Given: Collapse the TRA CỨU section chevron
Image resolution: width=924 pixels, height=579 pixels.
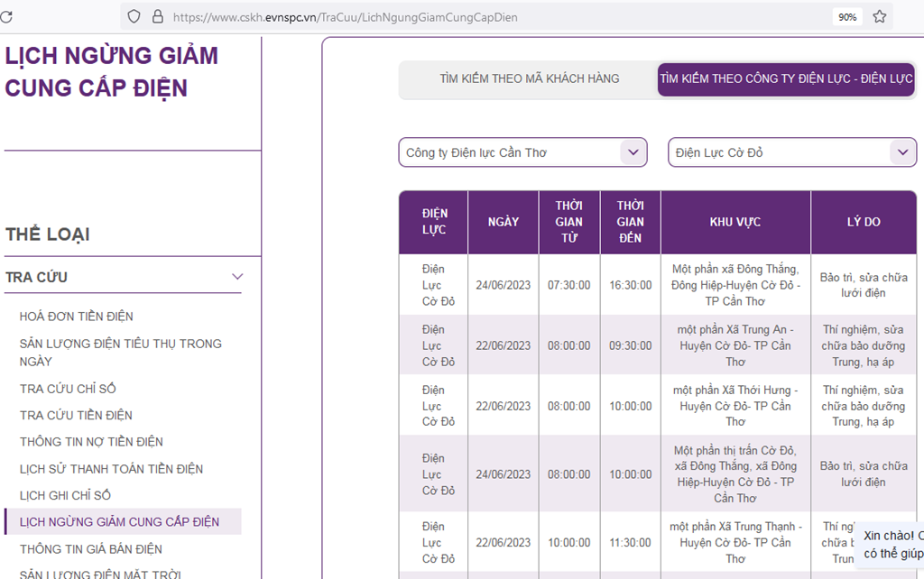Looking at the screenshot, I should (x=237, y=277).
